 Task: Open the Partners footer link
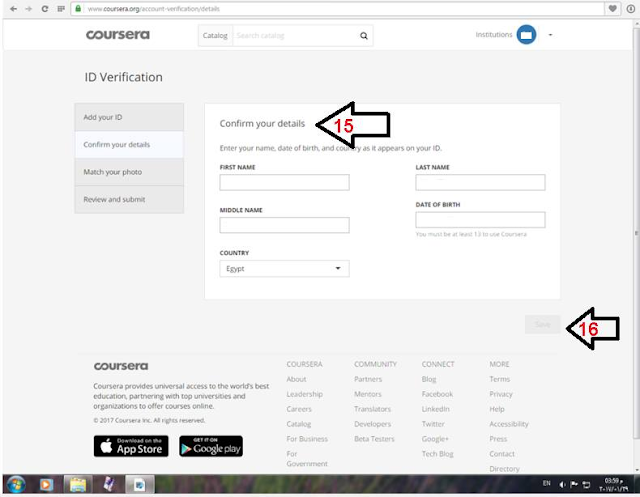(368, 379)
